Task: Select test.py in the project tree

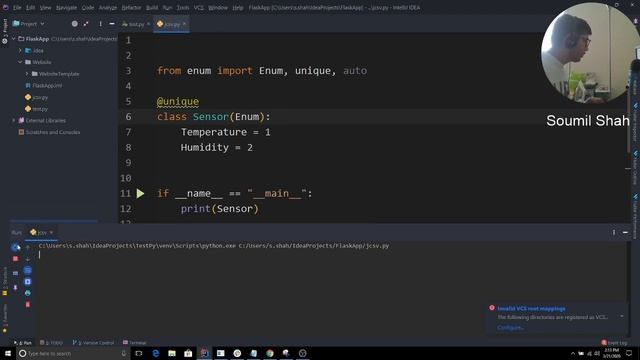Action: click(x=36, y=109)
